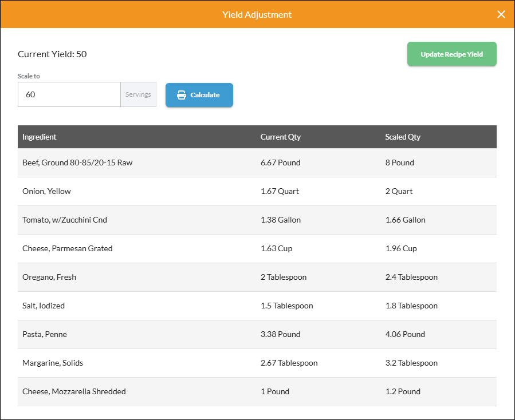This screenshot has height=420, width=515.
Task: Select the Cheese, Parmesan Grated row
Action: tap(67, 248)
